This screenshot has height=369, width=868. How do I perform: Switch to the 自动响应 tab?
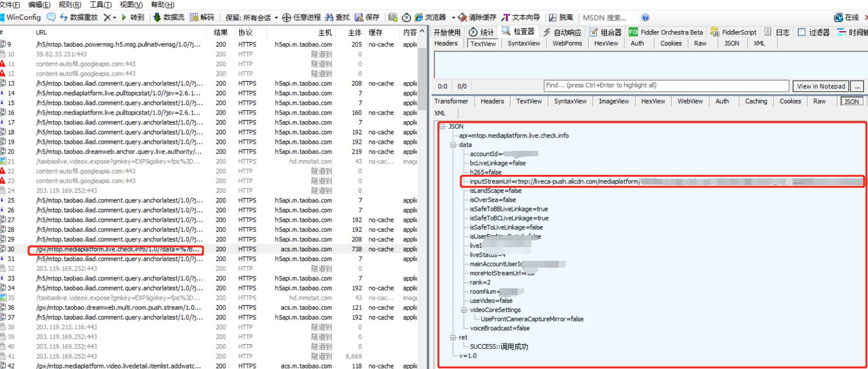(x=562, y=32)
